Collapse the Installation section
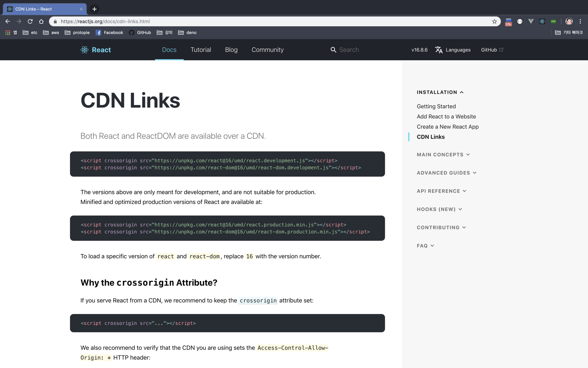The height and width of the screenshot is (368, 588). pyautogui.click(x=440, y=92)
